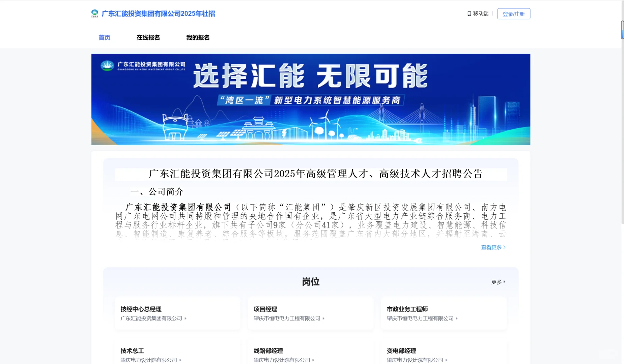
Task: Click 广东汇能投资集团有限公司 under 技经中心总经理
Action: 151,318
